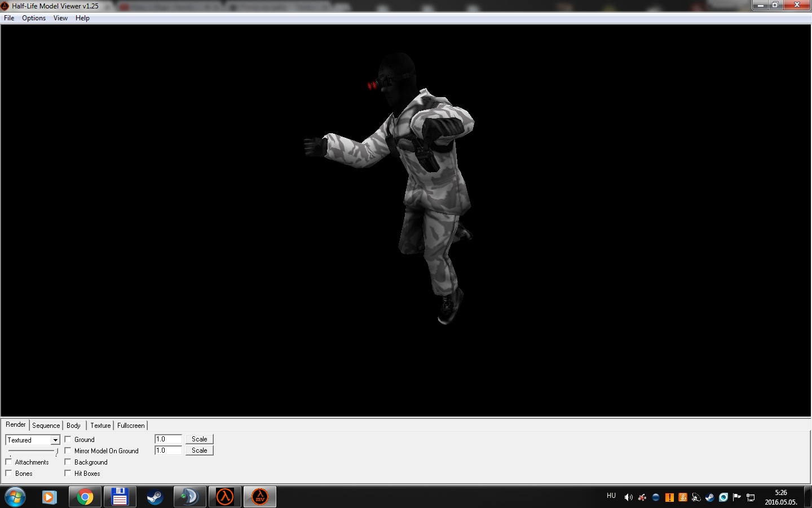The height and width of the screenshot is (508, 812).
Task: Click the lower Scale button
Action: tap(199, 450)
